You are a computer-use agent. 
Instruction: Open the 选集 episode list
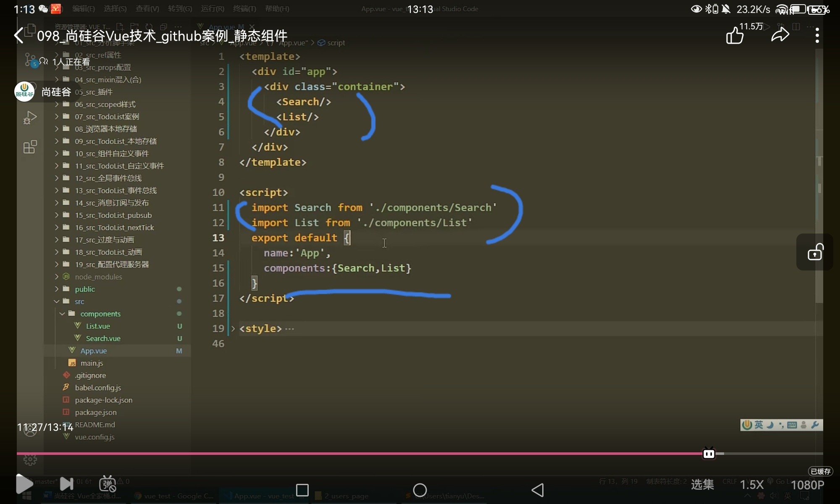click(702, 485)
